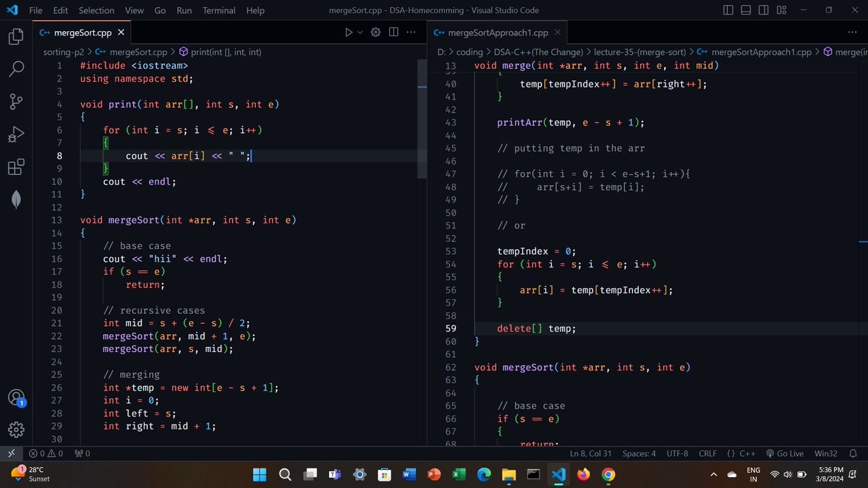Open the remote window indicator in status bar
The width and height of the screenshot is (868, 488).
click(x=10, y=453)
